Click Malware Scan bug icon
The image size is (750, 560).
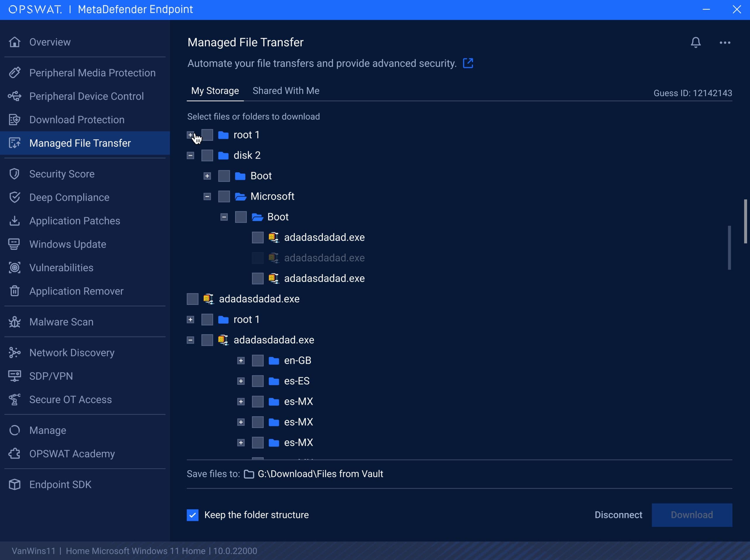[15, 322]
